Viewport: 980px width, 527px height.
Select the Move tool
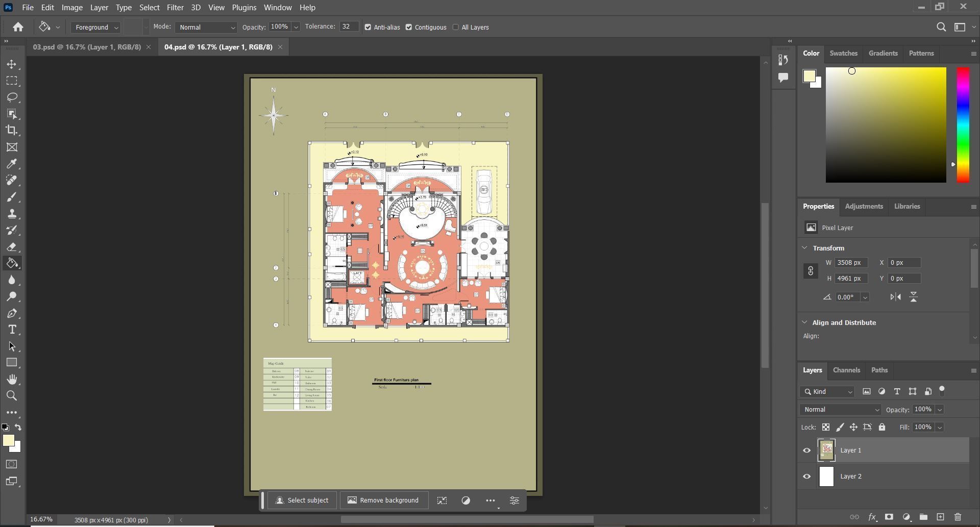click(x=12, y=64)
